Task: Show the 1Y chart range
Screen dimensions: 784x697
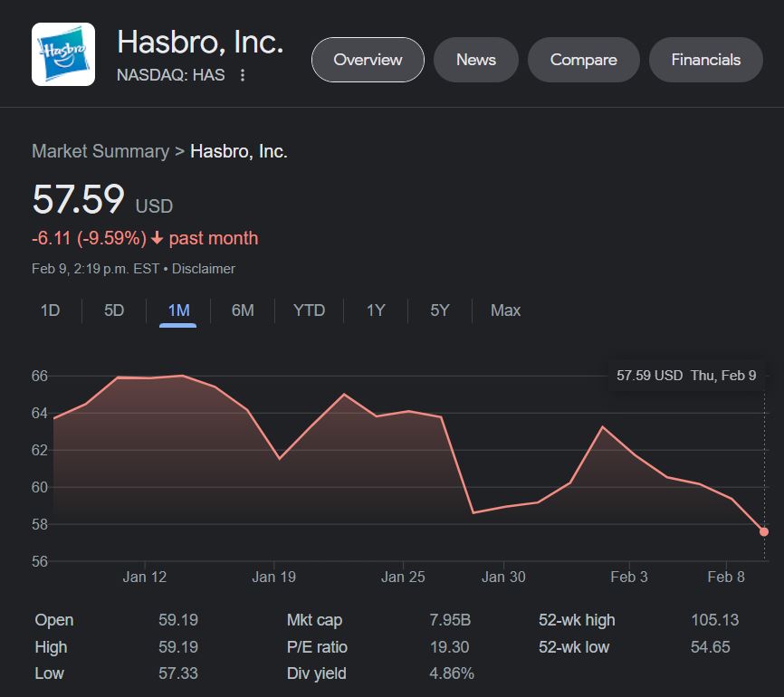Action: (376, 310)
